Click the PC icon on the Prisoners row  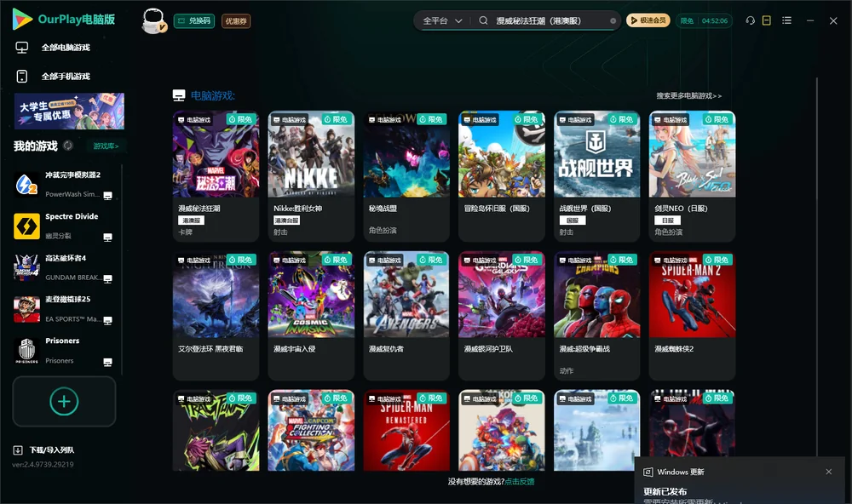[107, 363]
